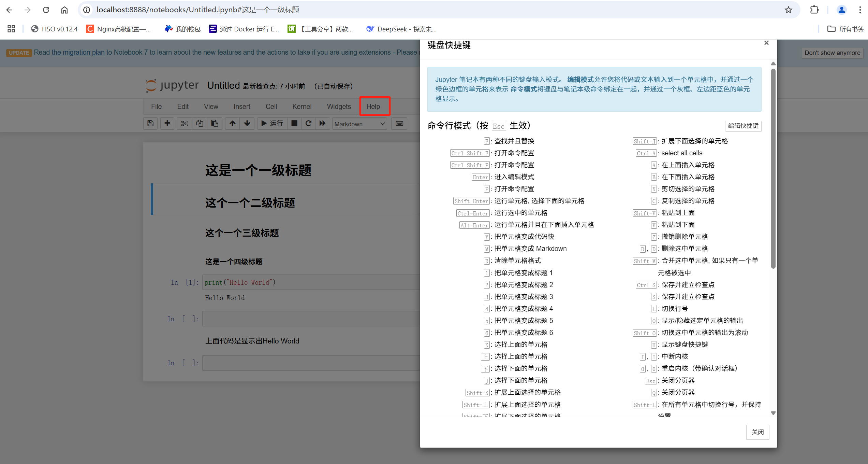Screen dimensions: 868x464
Task: Open the migration plan link
Action: pyautogui.click(x=78, y=52)
